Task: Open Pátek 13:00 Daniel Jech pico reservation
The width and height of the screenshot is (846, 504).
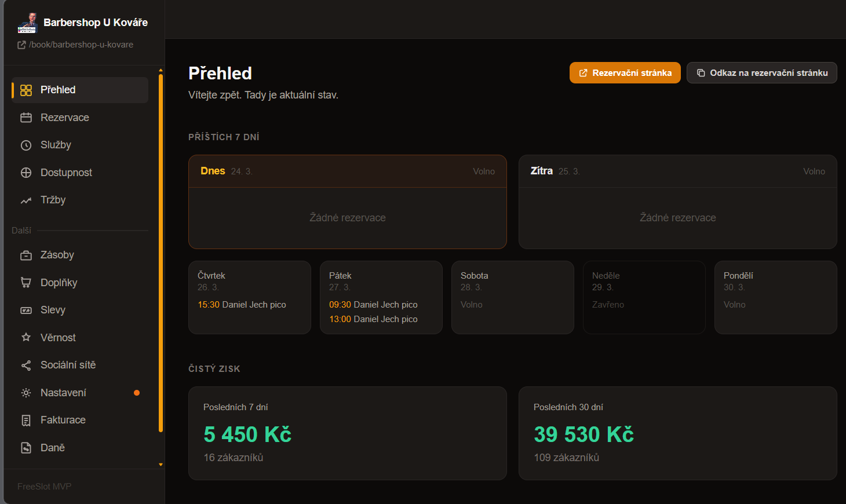Action: click(374, 319)
